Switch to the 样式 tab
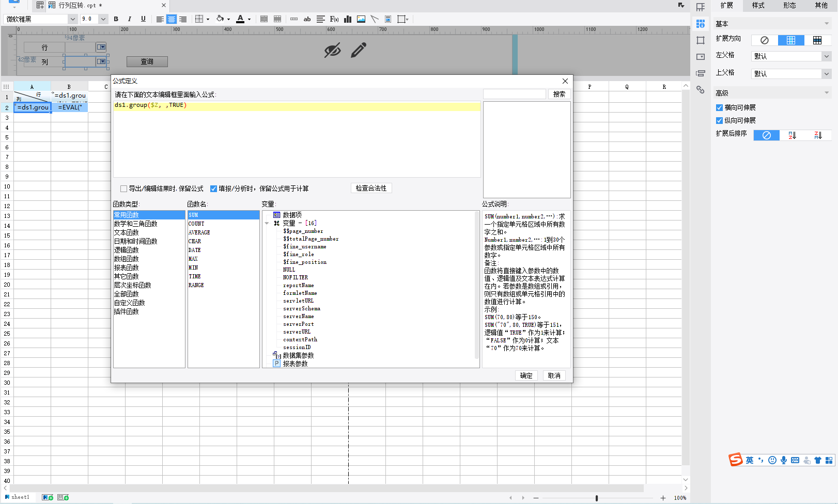Image resolution: width=838 pixels, height=504 pixels. 758,6
